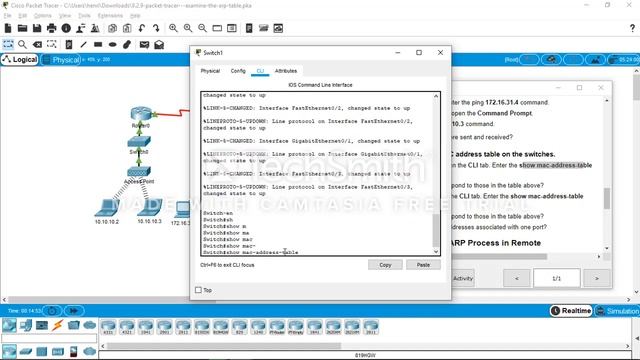Print using the printer icon
Viewport: 640px width, 360px height.
click(51, 28)
